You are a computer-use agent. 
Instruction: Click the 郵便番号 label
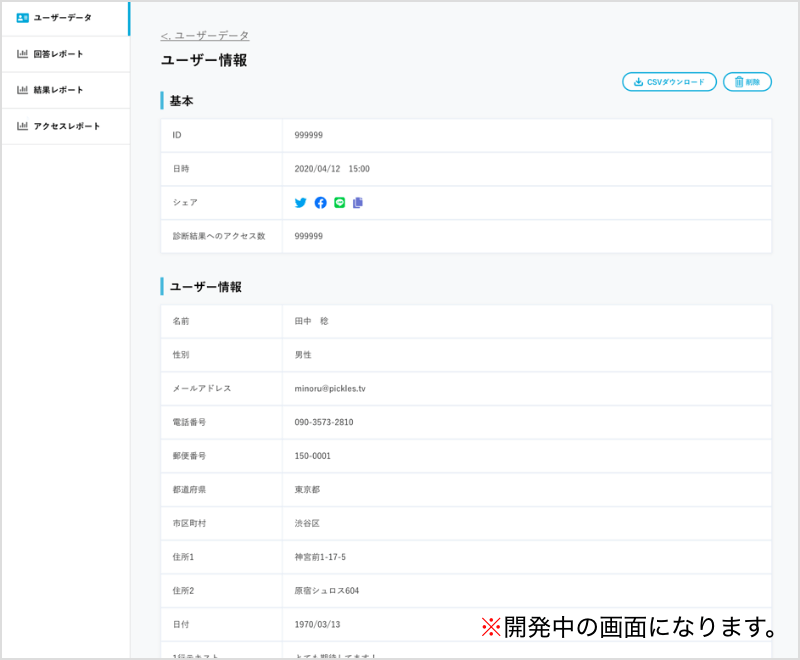(189, 456)
